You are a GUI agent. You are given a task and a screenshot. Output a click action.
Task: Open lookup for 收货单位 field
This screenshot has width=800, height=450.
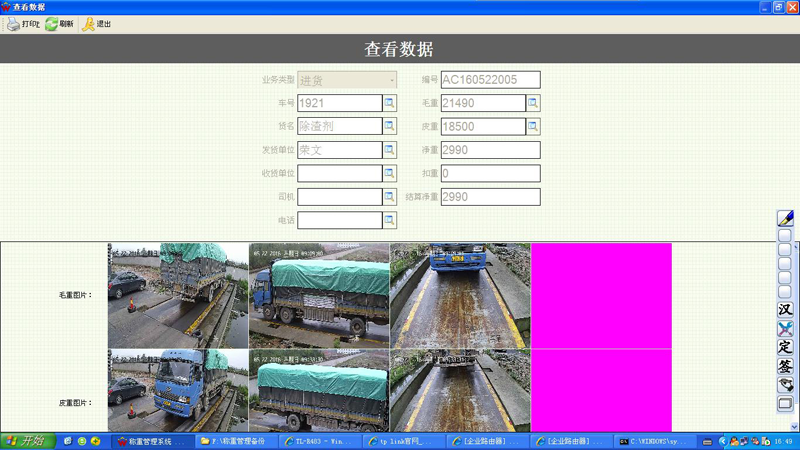click(x=390, y=174)
